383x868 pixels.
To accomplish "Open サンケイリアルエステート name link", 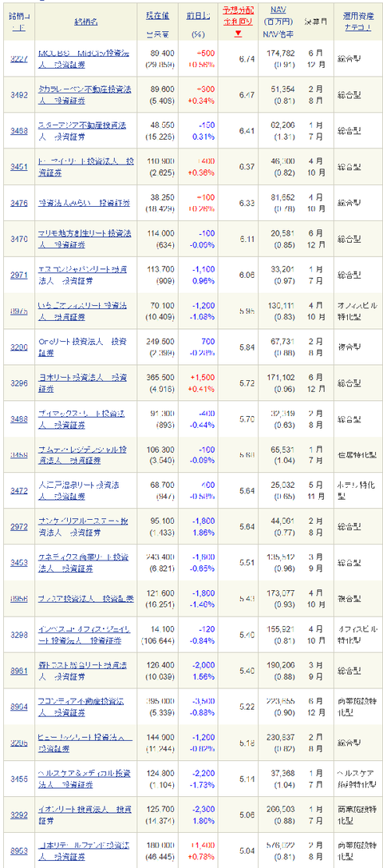I will point(83,527).
